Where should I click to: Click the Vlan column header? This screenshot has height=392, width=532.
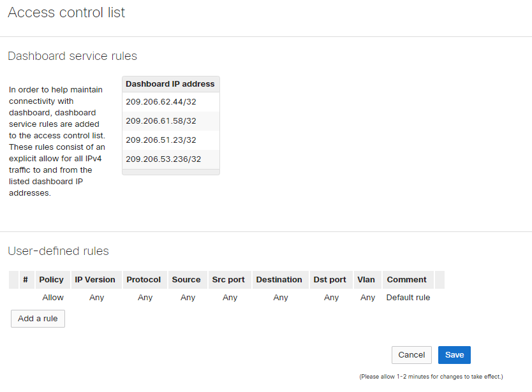click(367, 279)
